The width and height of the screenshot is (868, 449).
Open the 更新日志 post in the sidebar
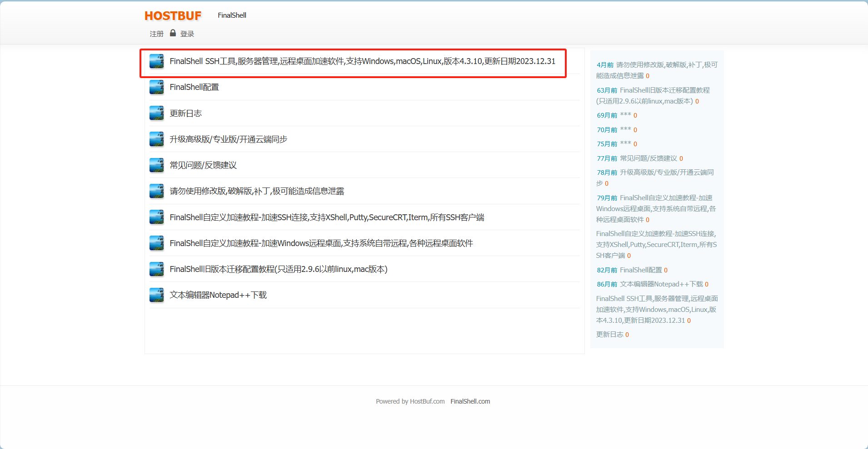[x=609, y=335]
